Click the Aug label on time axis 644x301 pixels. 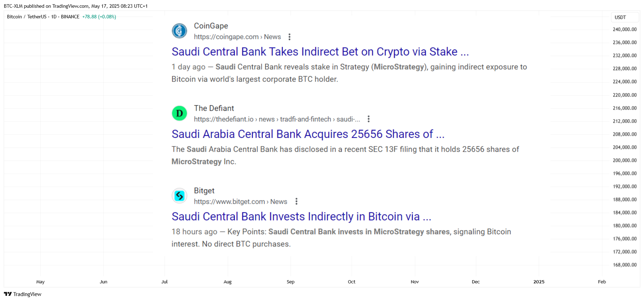pos(228,282)
